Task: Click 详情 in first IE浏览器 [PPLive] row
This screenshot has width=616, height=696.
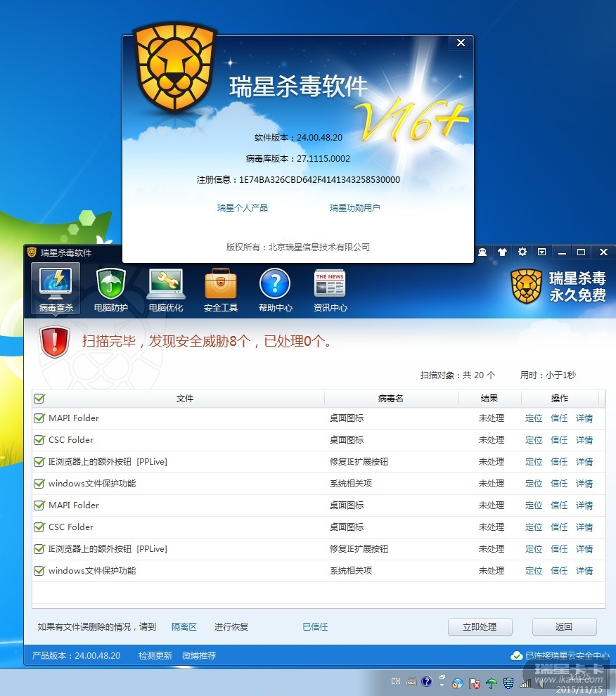Action: coord(584,462)
